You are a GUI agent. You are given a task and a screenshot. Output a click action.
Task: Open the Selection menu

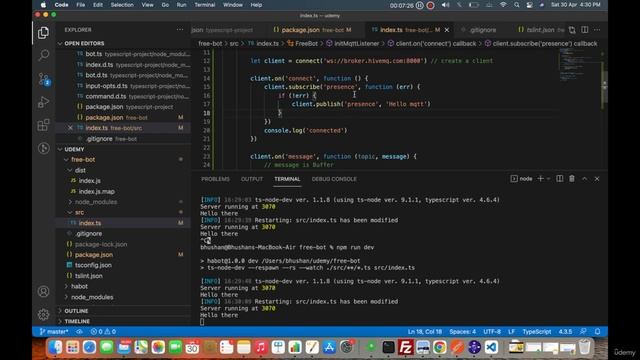(122, 5)
